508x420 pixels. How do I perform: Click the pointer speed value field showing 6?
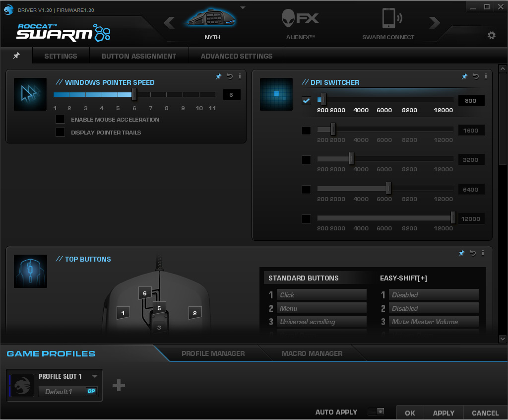(232, 95)
